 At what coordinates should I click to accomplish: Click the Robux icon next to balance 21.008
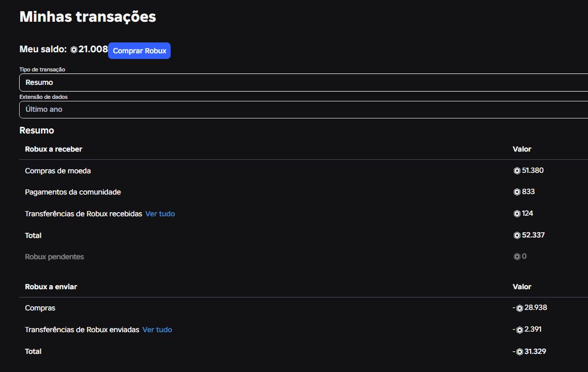(x=74, y=50)
